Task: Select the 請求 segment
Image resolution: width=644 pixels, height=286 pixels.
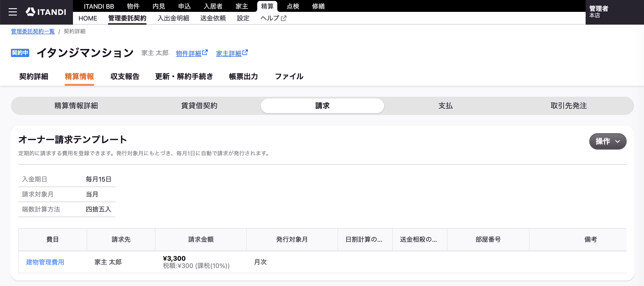Action: tap(322, 106)
